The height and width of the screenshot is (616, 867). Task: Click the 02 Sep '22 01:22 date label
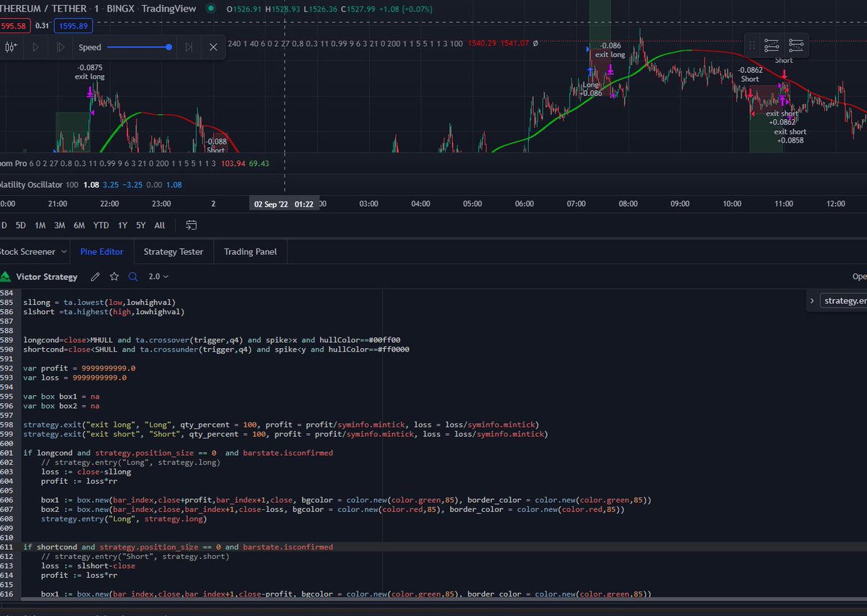(284, 204)
